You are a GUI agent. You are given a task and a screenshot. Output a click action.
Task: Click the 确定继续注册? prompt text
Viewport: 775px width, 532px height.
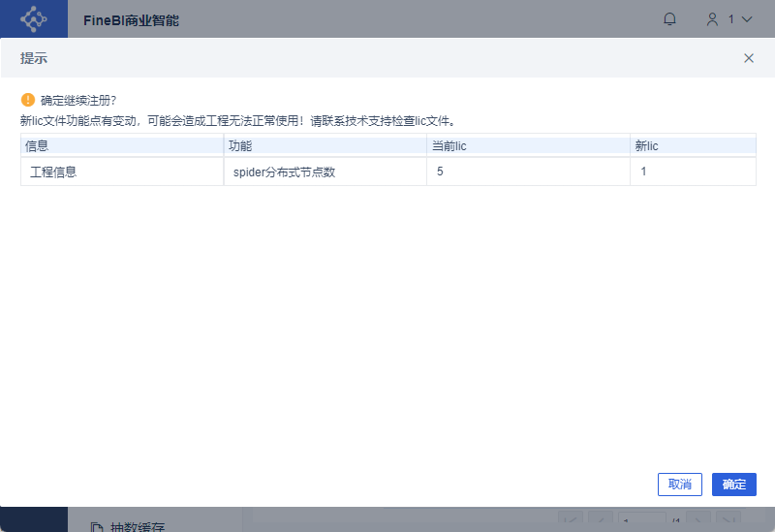pos(78,101)
